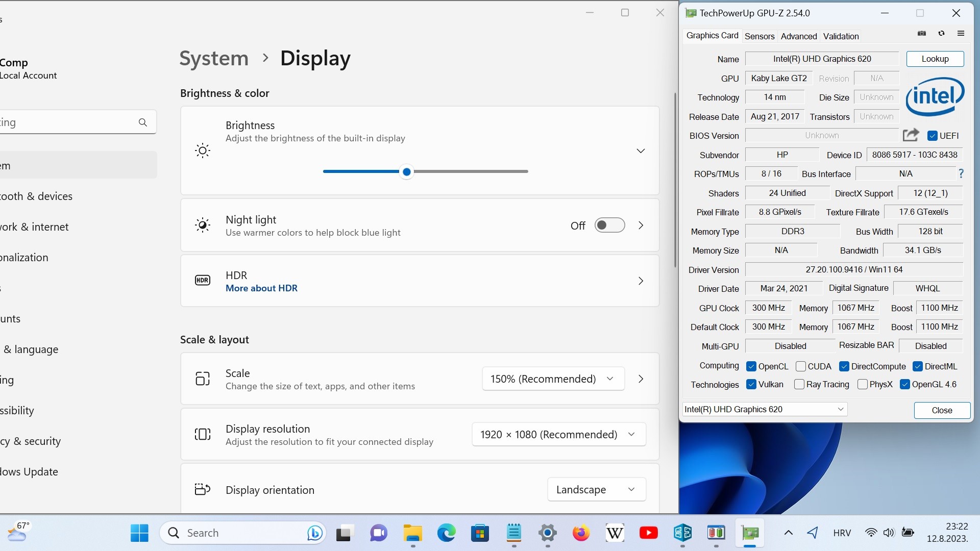Open Task View from taskbar

345,533
